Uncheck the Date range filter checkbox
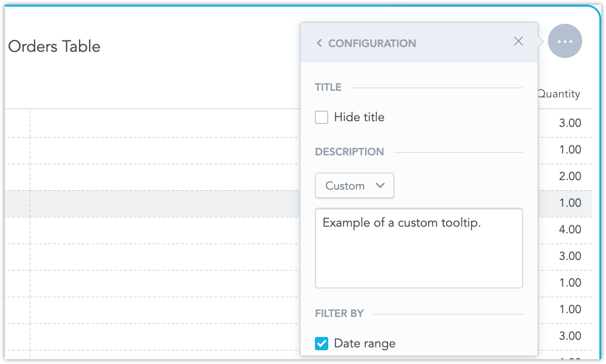 (x=322, y=343)
